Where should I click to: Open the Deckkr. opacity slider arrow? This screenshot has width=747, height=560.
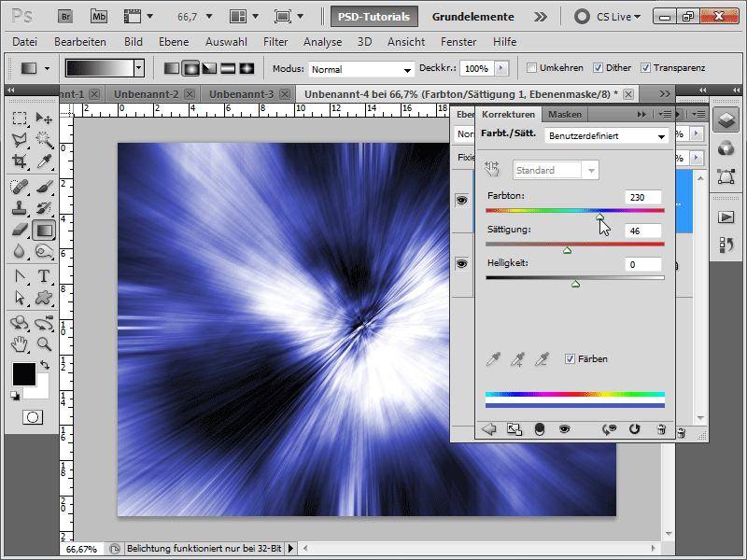pos(501,68)
